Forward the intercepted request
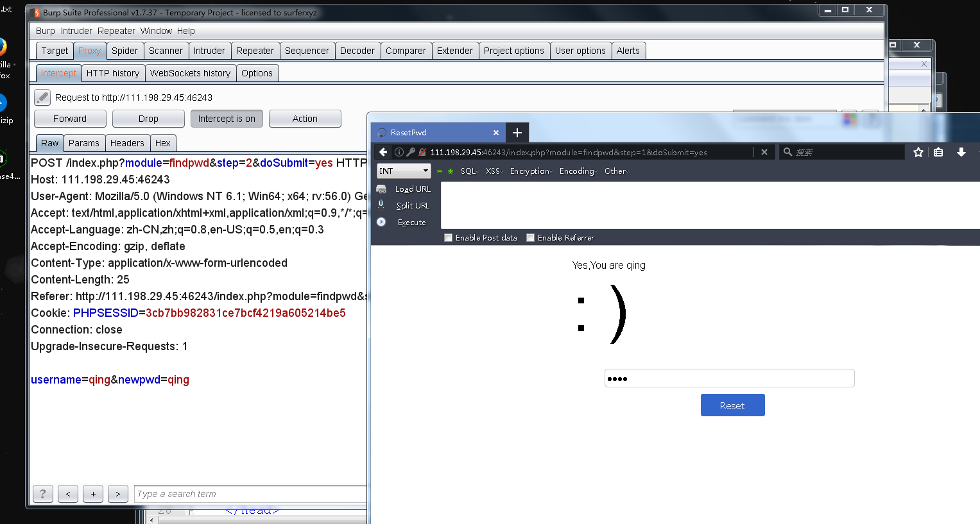This screenshot has height=524, width=980. tap(70, 119)
